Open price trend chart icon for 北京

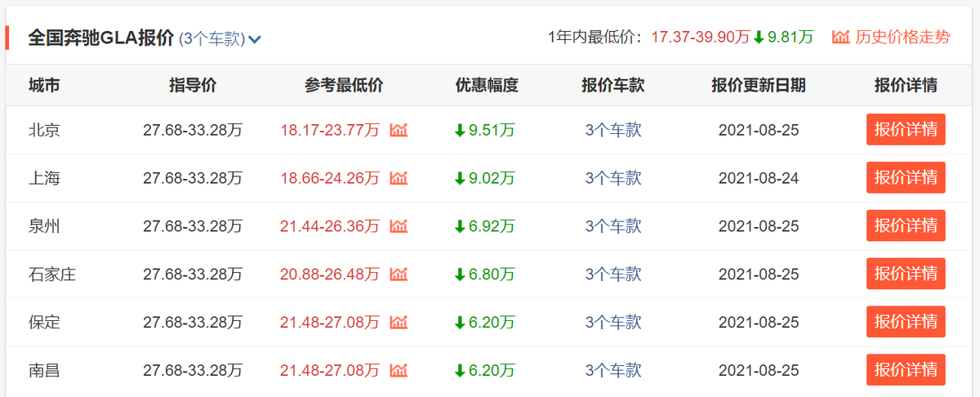[399, 130]
